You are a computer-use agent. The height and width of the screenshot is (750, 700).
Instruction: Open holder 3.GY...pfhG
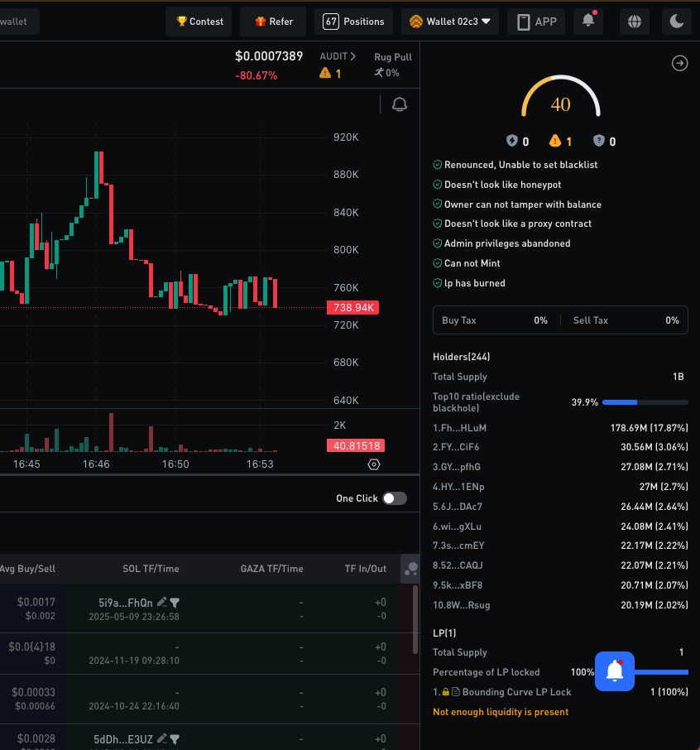(457, 466)
